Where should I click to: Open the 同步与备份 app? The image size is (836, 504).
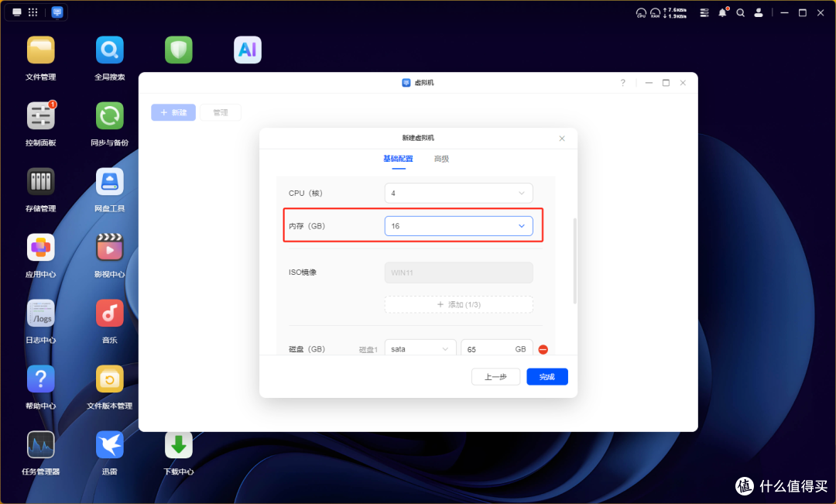click(x=109, y=115)
